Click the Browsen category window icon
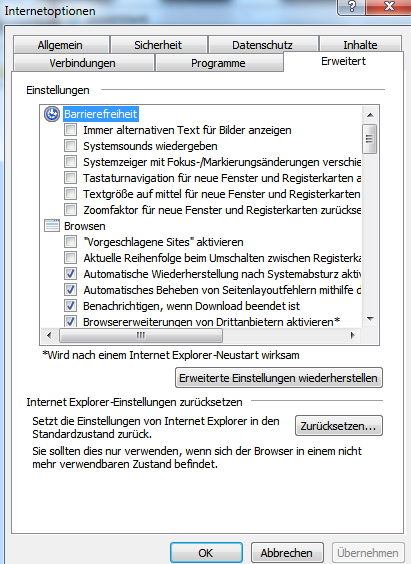The image size is (411, 564). 52,226
